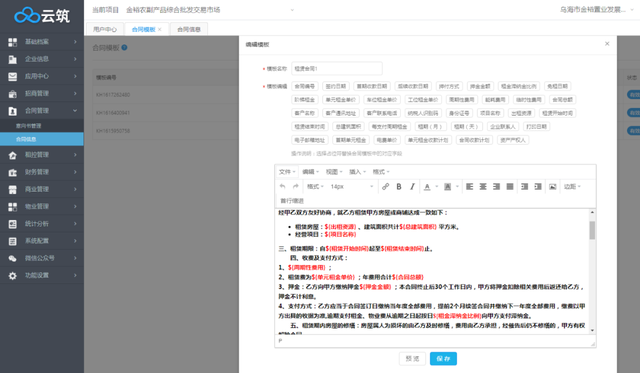Open the 插入 editor menu
Screen dimensions: 640x373
[358, 172]
